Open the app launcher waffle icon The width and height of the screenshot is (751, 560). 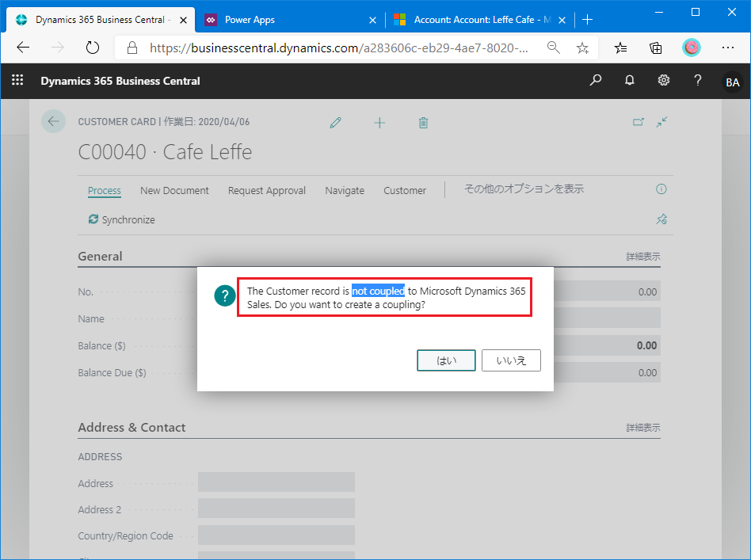pos(17,80)
